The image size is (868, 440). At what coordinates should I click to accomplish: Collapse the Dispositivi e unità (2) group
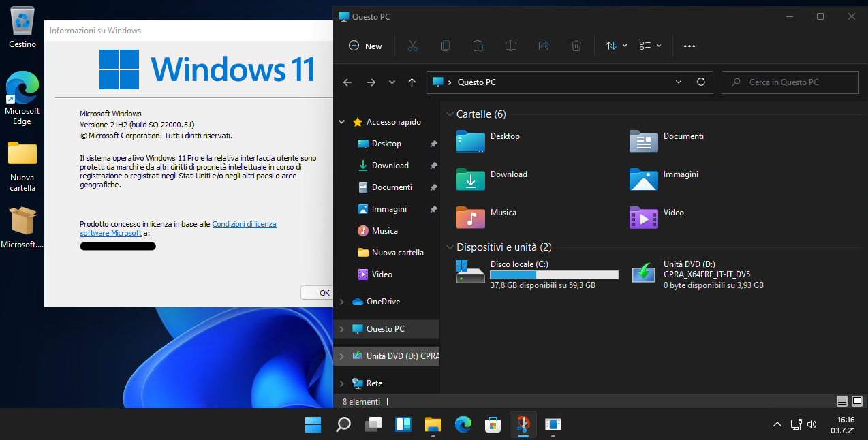[449, 247]
